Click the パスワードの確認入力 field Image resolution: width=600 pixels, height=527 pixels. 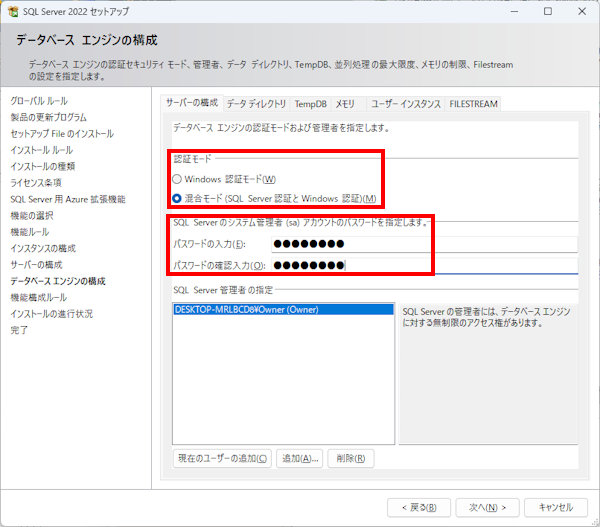click(424, 265)
